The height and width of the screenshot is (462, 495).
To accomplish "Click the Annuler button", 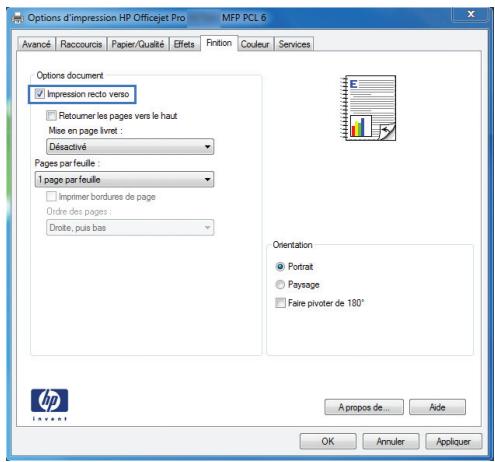I will click(391, 441).
